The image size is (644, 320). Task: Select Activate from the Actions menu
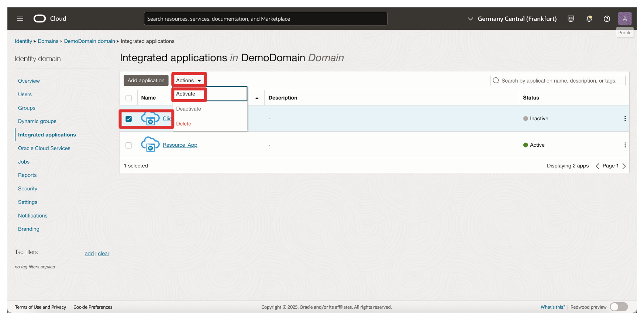click(186, 94)
